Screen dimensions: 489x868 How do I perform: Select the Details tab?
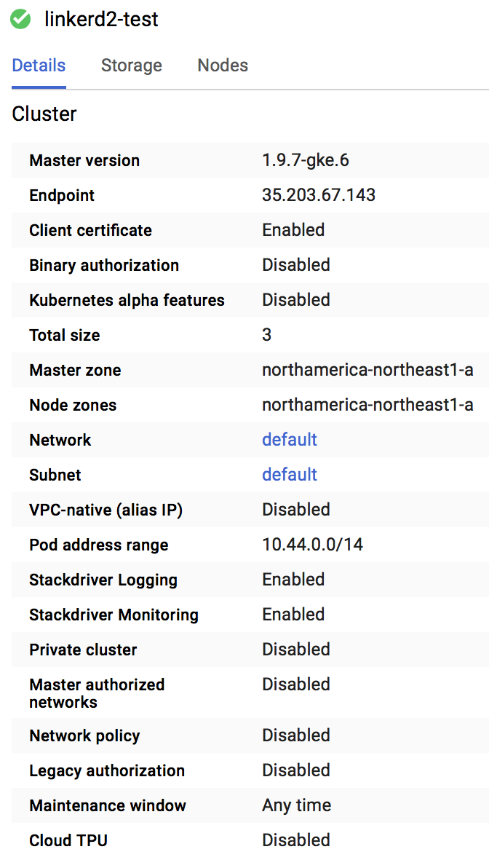(x=39, y=66)
